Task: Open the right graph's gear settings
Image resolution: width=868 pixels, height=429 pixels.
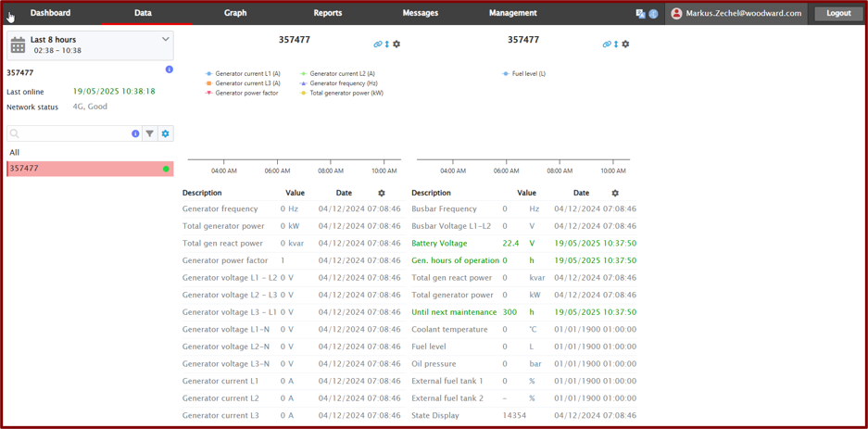Action: coord(625,44)
